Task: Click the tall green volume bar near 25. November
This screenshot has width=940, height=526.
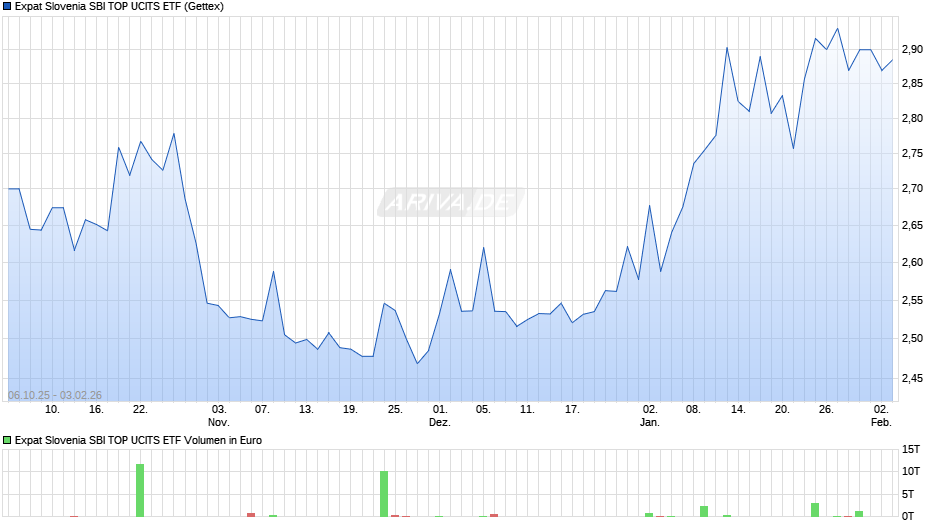Action: [x=384, y=494]
